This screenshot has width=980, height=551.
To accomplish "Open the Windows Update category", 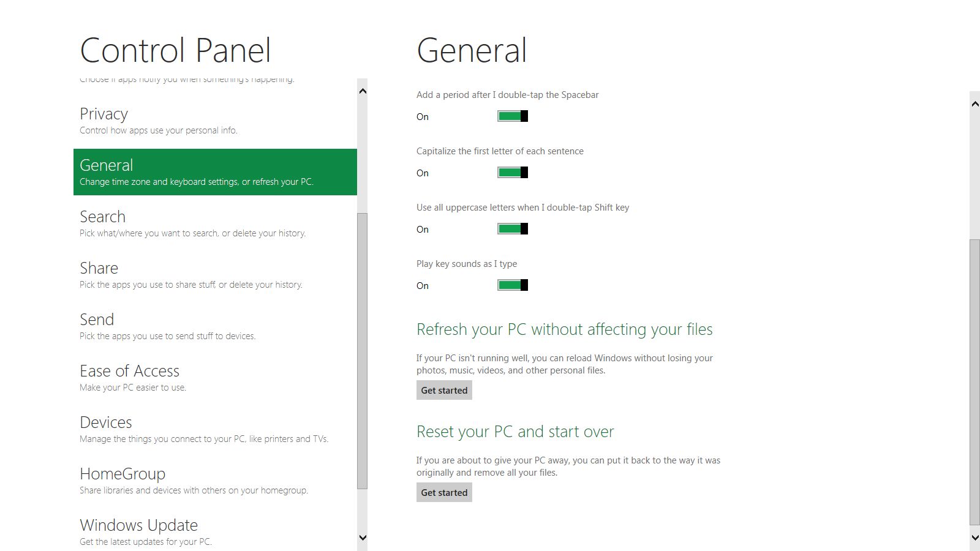I will 215,532.
